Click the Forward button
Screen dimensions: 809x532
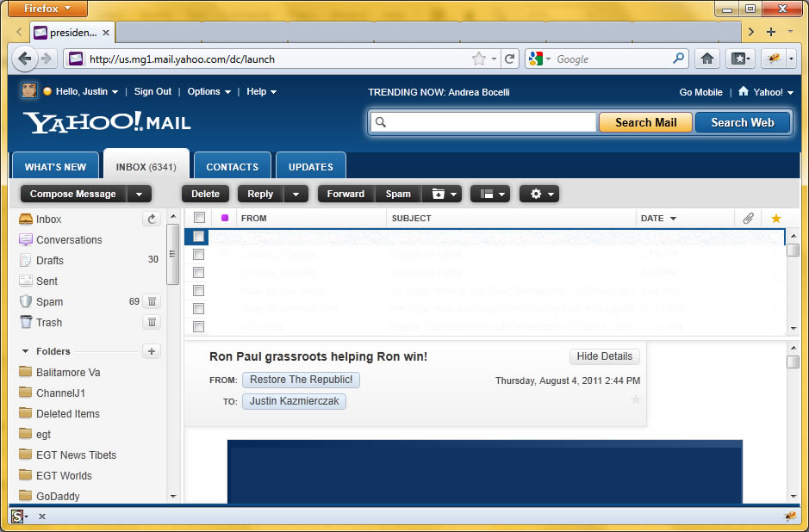coord(345,194)
